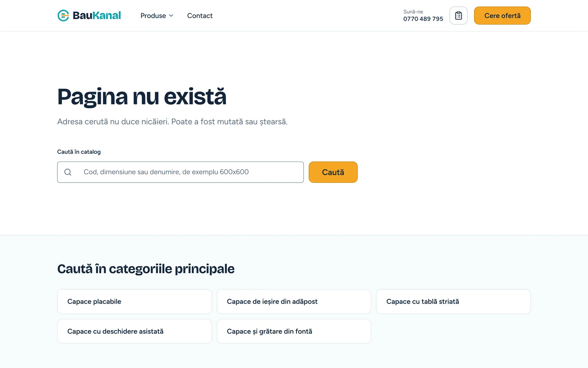Screen dimensions: 588x368
Task: Open Capace și grătare din fontă category
Action: pos(294,331)
